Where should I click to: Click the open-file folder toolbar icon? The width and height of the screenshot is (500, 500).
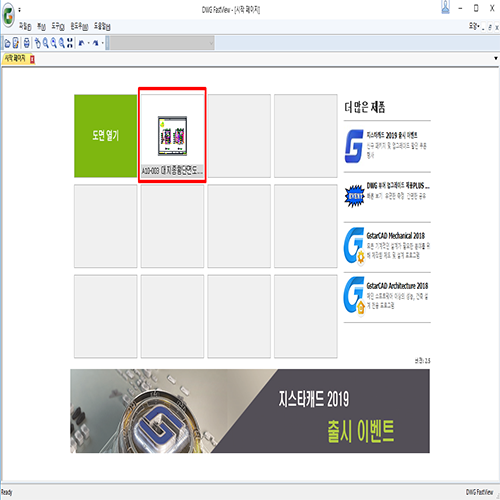click(x=7, y=43)
